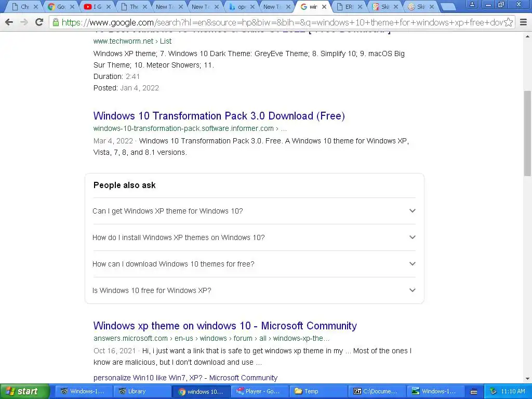Screen dimensions: 532x399
Task: Click the system tray icon beside the clock
Action: click(494, 391)
